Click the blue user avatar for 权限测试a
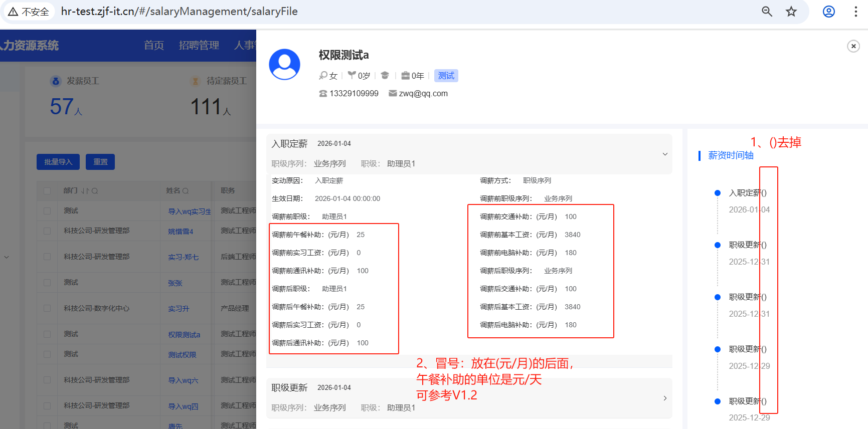This screenshot has height=429, width=868. coord(284,64)
